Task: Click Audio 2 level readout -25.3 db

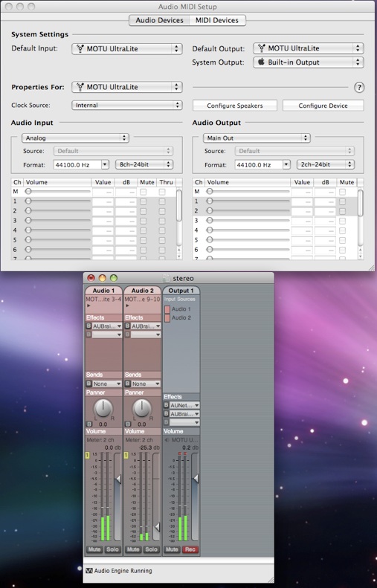Action: (x=149, y=448)
